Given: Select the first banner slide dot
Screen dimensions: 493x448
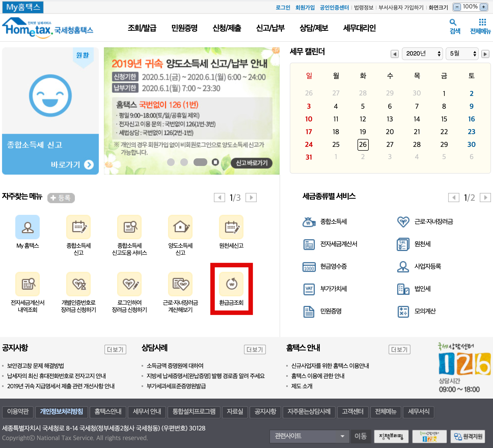Looking at the screenshot, I should click(x=171, y=162).
